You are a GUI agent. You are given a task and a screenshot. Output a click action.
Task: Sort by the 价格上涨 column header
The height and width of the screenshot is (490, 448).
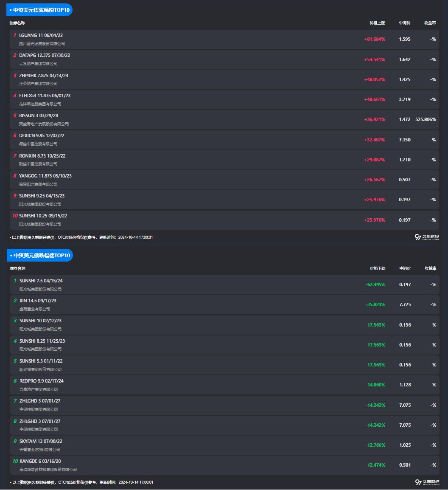point(377,23)
